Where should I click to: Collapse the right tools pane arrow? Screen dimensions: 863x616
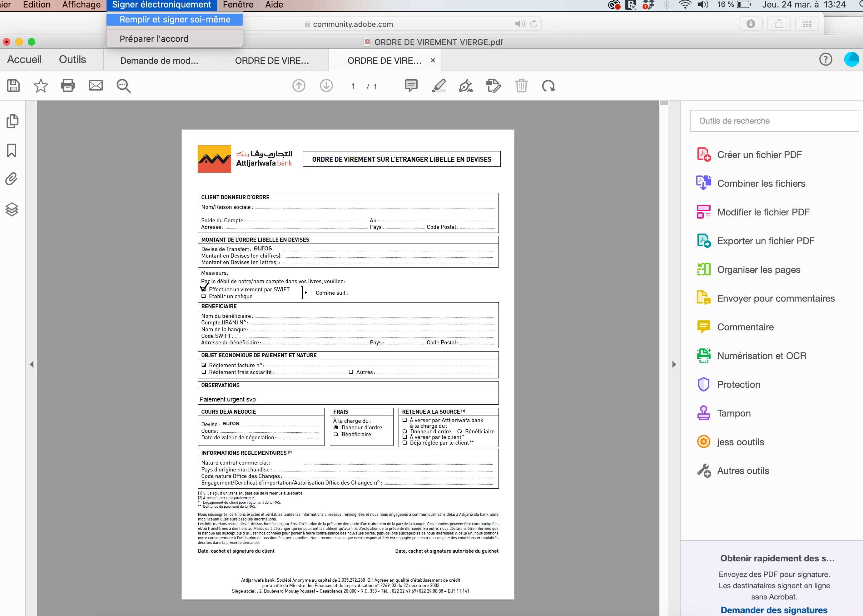point(674,365)
